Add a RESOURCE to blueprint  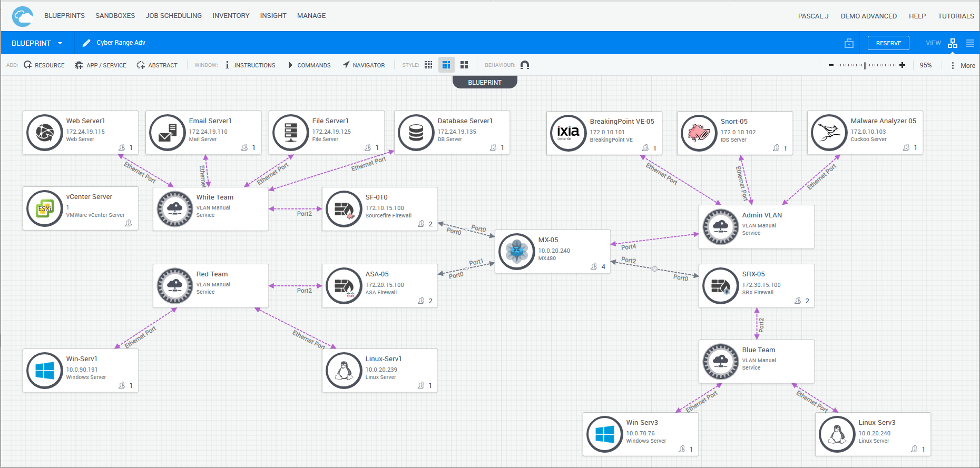[44, 65]
